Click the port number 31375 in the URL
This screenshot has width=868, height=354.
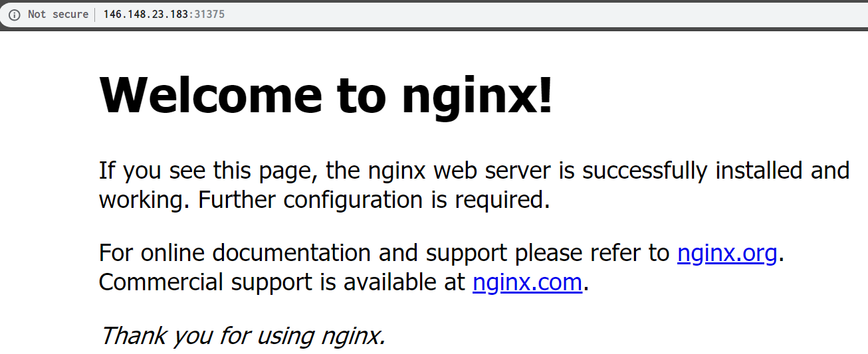(209, 15)
